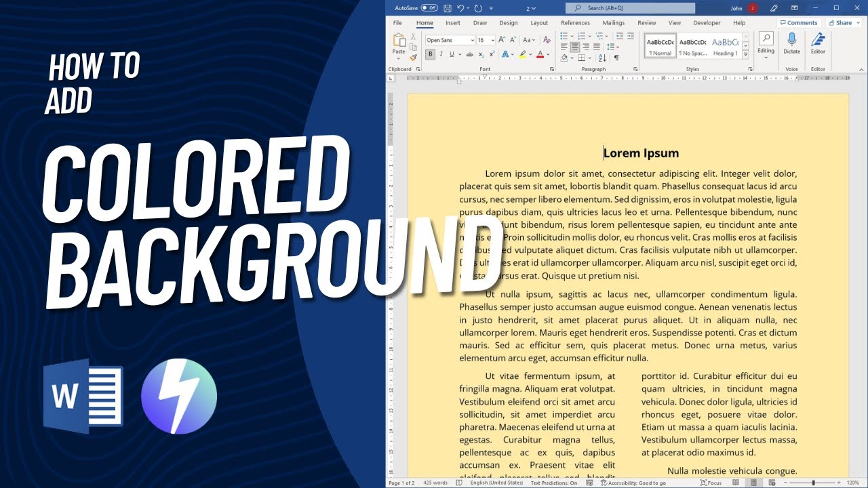Image resolution: width=868 pixels, height=488 pixels.
Task: Apply the Normal style
Action: 660,46
